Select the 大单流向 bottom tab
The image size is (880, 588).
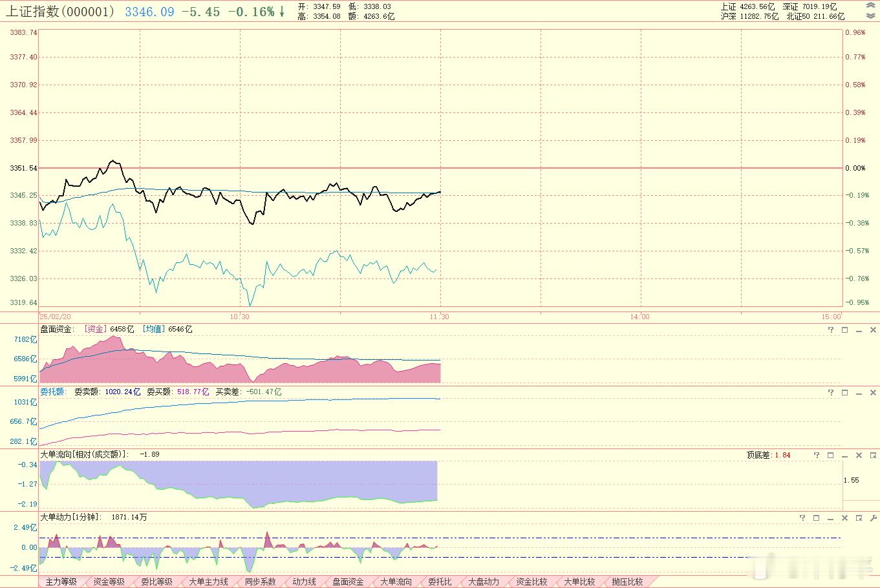pyautogui.click(x=396, y=582)
